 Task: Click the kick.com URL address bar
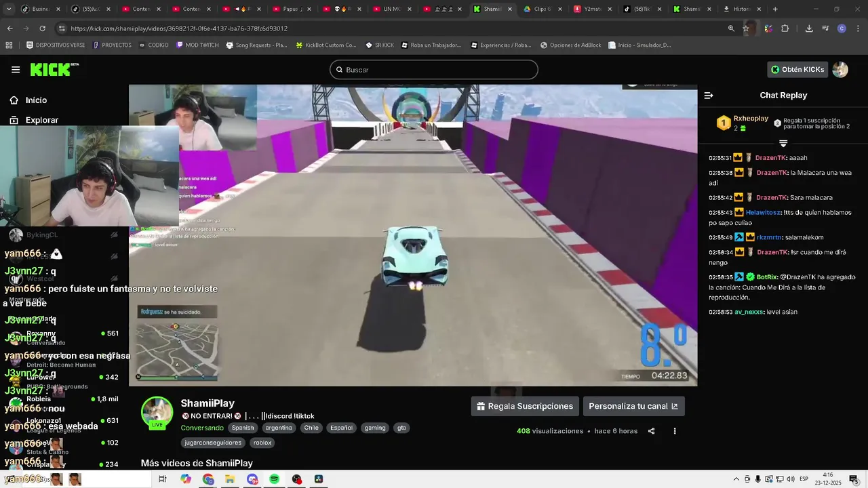(393, 28)
